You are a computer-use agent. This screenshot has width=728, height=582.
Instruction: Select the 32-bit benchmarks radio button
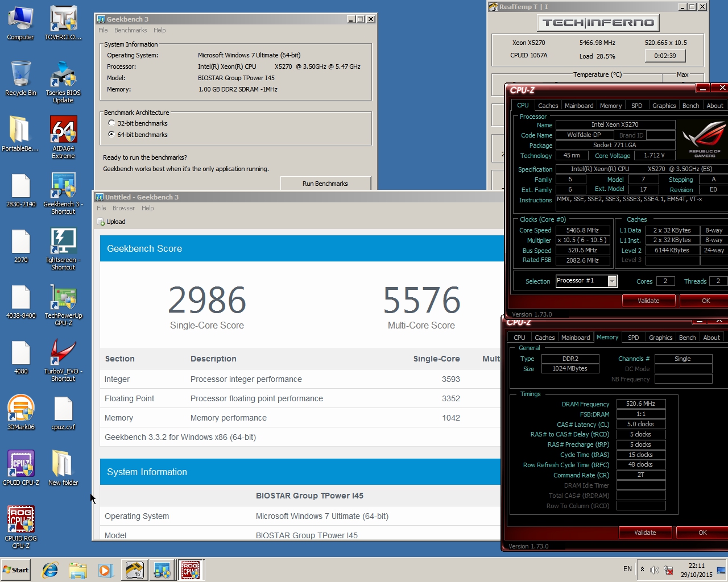tap(111, 123)
